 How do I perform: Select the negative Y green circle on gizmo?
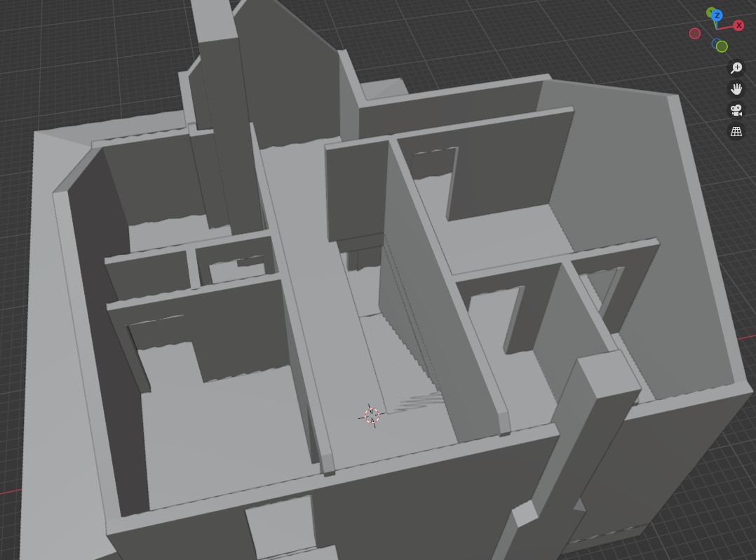pos(722,47)
